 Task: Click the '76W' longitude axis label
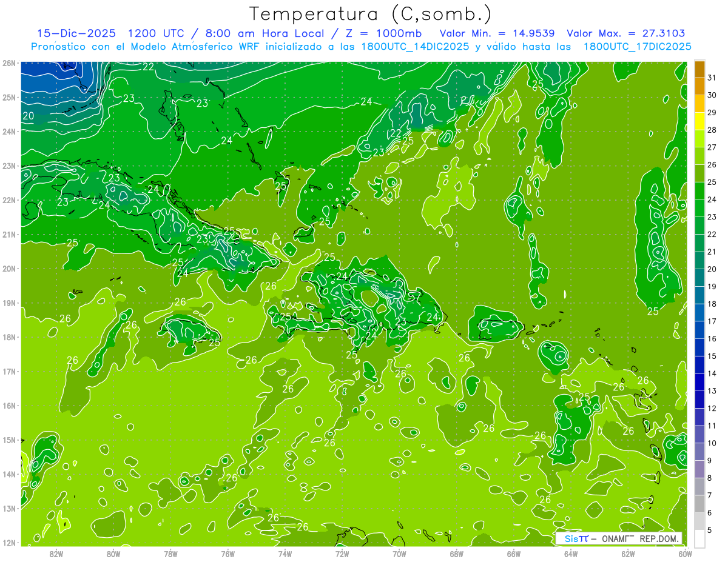(x=228, y=554)
